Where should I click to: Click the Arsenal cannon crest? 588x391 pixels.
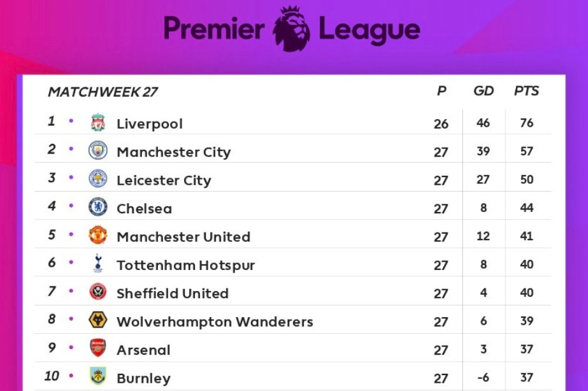97,348
